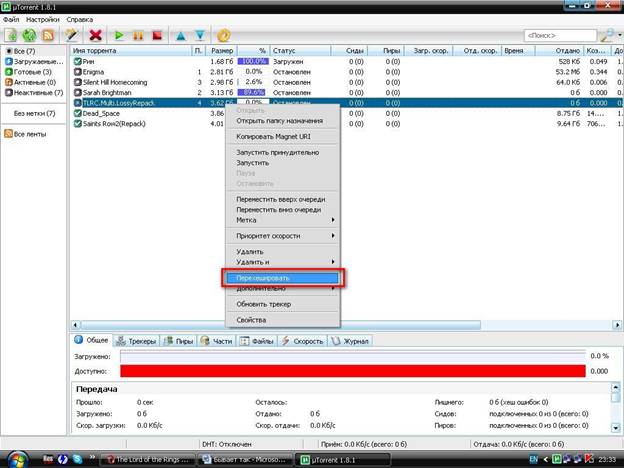This screenshot has width=624, height=468.
Task: Expand the Удалить и submenu
Action: [283, 262]
